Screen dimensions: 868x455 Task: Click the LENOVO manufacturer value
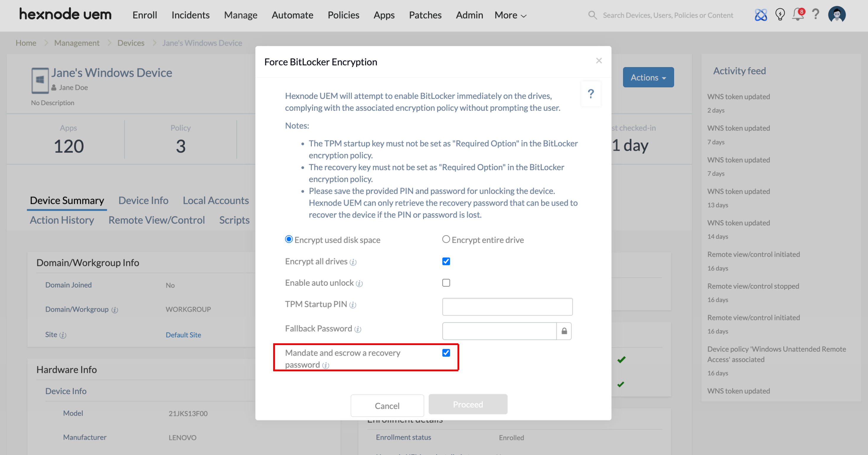tap(182, 438)
